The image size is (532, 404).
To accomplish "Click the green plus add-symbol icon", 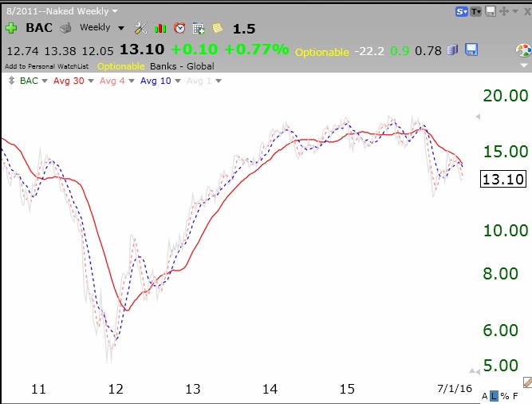I will 11,28.
